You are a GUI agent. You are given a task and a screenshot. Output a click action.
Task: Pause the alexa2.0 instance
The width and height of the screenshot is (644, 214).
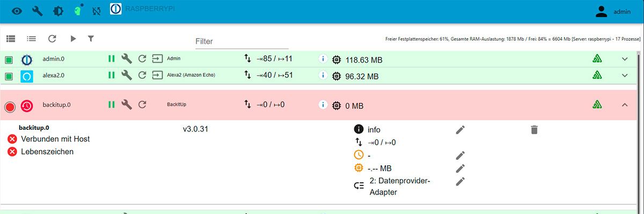[112, 75]
